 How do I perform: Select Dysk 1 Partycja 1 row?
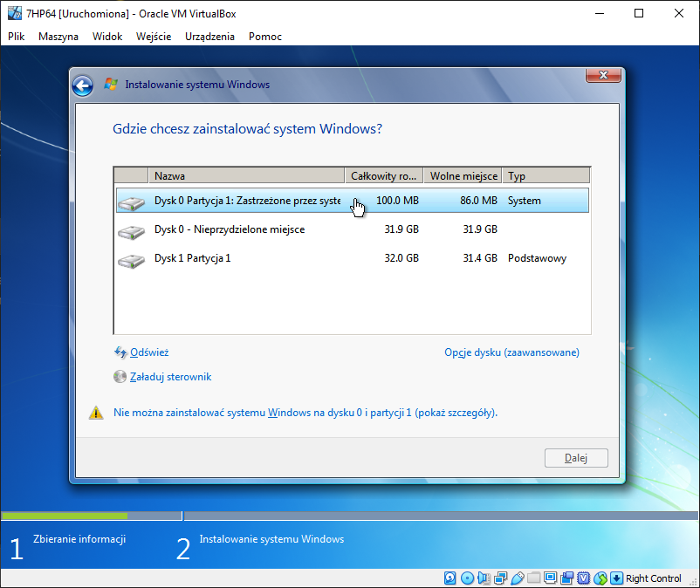pos(353,258)
